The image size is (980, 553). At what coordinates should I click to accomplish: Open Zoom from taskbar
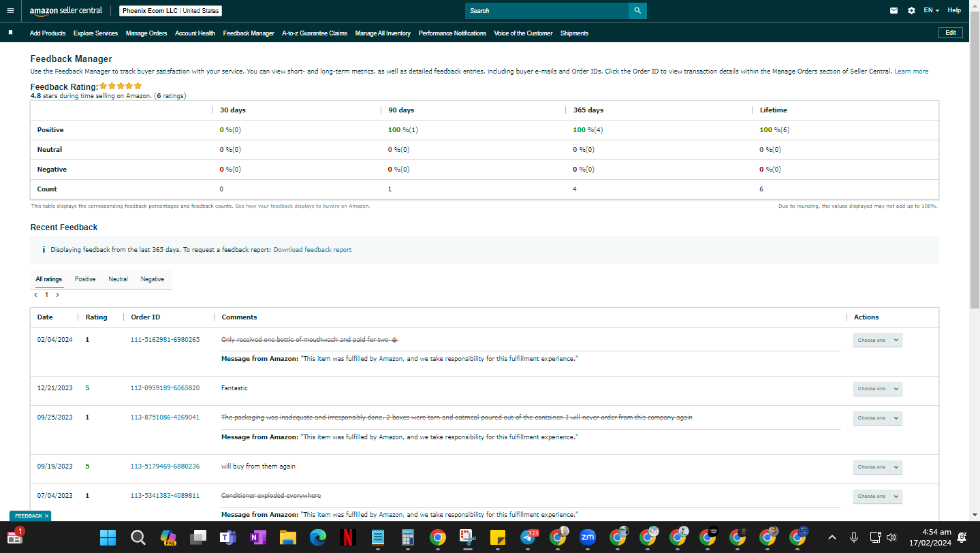pyautogui.click(x=587, y=537)
